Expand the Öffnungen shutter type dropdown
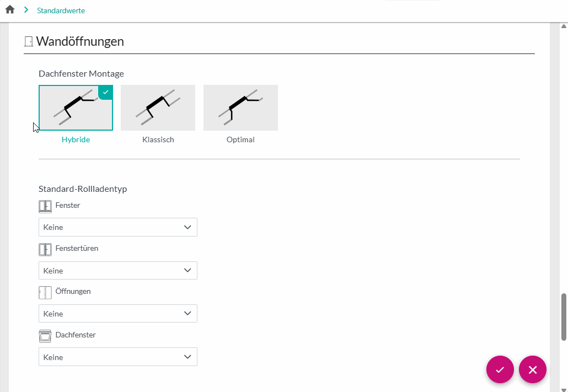Viewport: 568px width, 392px height. pos(118,314)
